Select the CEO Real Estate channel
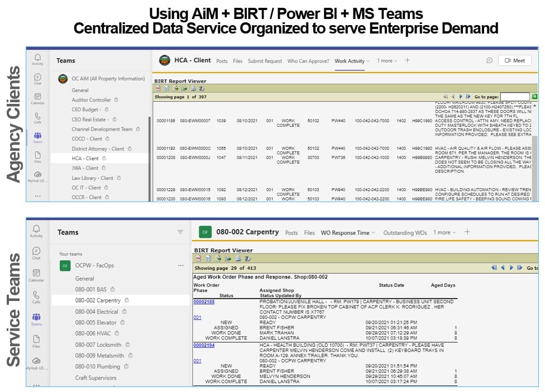The height and width of the screenshot is (392, 545). coord(99,119)
